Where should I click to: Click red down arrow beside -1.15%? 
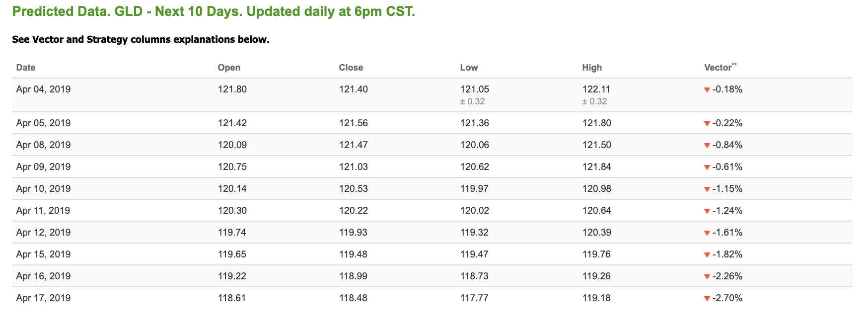coord(707,189)
